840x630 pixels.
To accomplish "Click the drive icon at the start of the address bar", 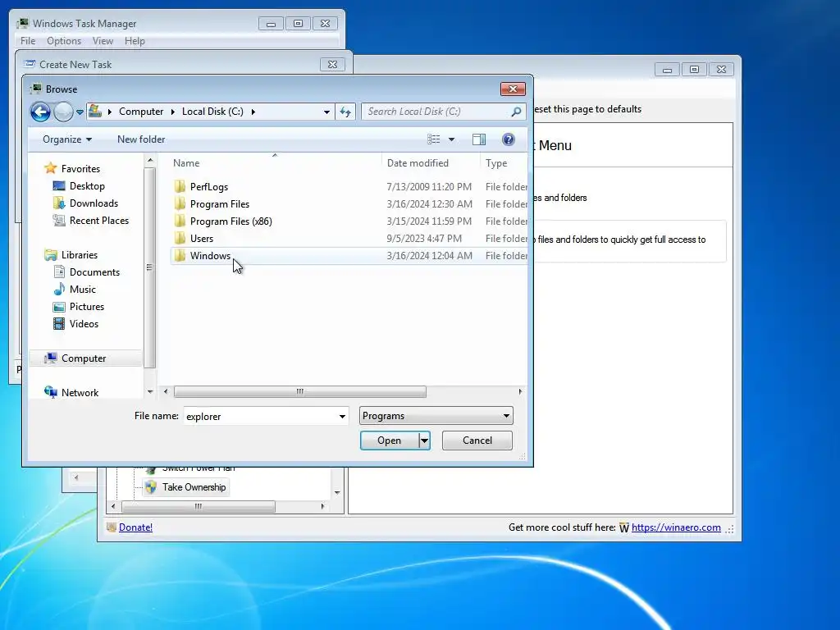I will (x=95, y=111).
